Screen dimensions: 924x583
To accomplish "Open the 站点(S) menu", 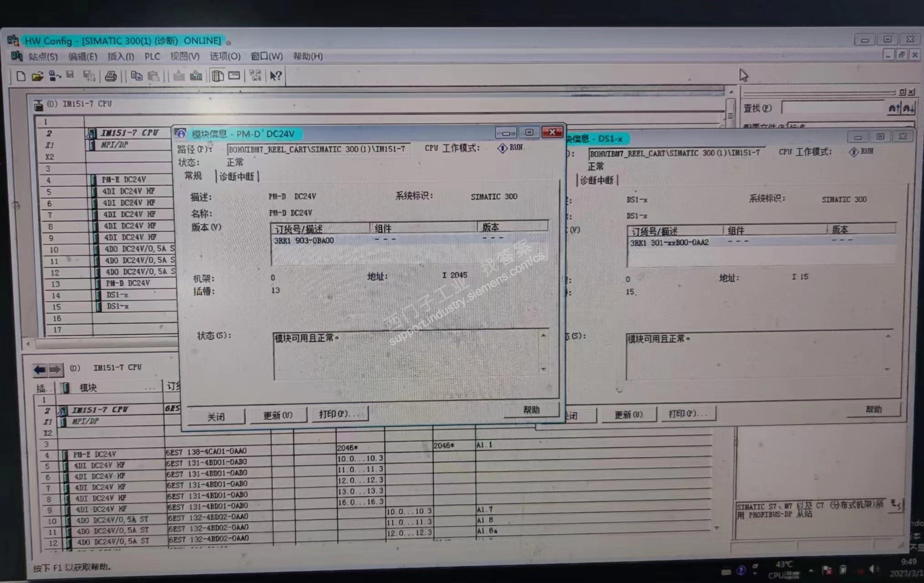I will (x=42, y=56).
